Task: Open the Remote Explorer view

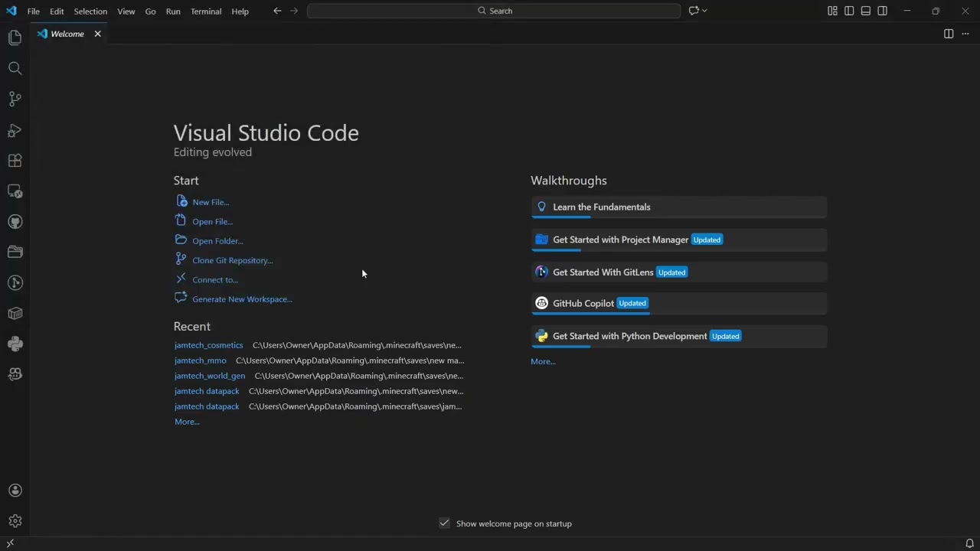Action: [x=15, y=191]
